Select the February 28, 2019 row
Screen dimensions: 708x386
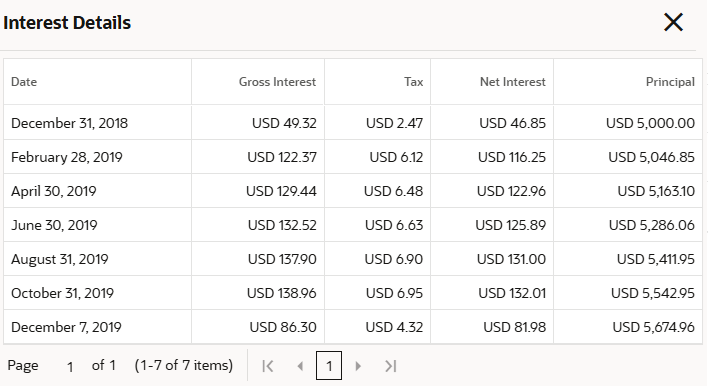point(353,157)
